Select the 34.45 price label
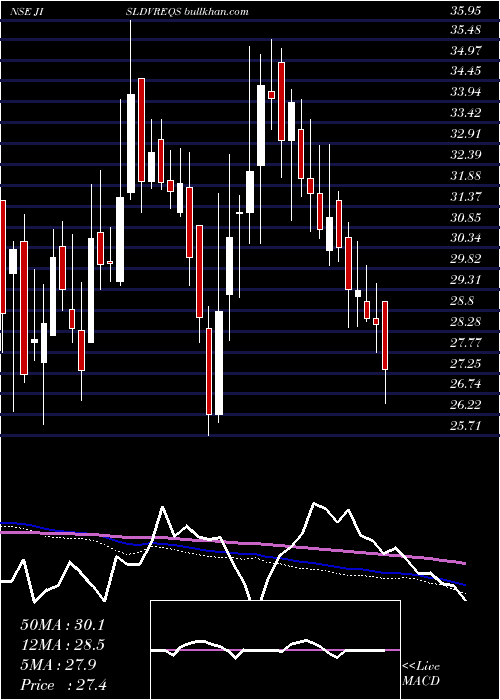500x700 pixels. (x=465, y=71)
